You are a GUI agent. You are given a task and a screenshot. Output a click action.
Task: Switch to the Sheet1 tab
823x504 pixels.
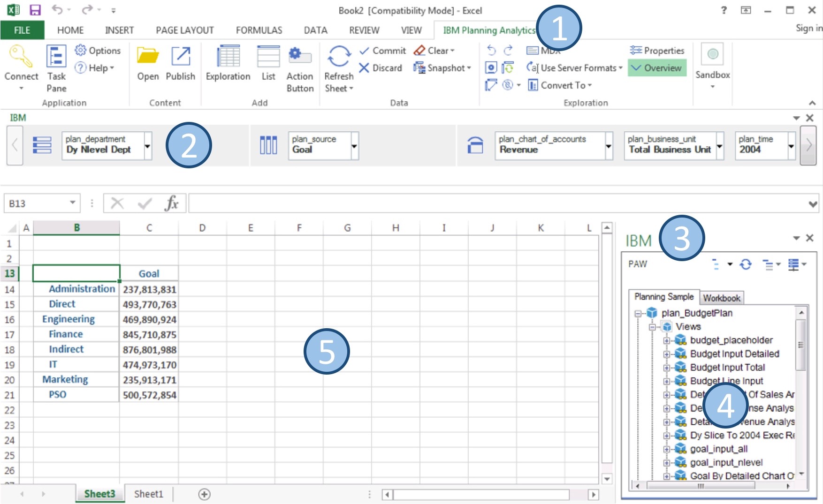point(148,494)
